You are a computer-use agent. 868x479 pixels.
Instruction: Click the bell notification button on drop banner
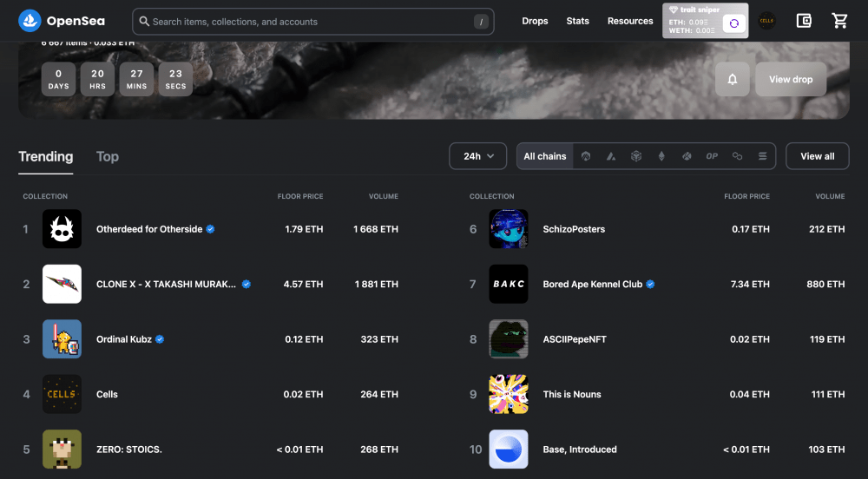coord(733,79)
